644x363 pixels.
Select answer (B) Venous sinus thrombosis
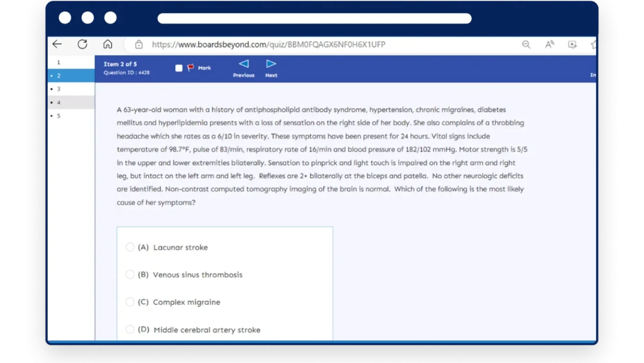click(130, 274)
